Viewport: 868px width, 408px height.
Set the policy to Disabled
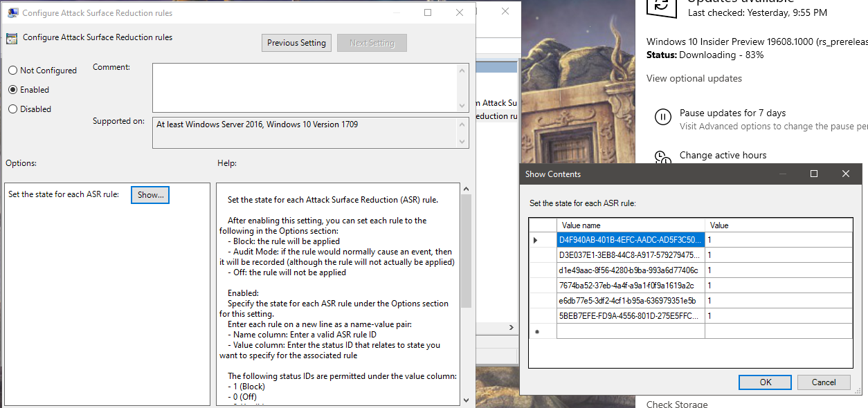[x=13, y=109]
